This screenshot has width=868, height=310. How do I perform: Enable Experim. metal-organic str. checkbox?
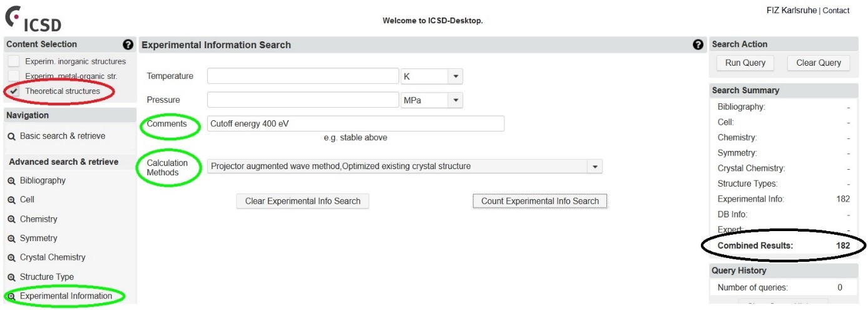pyautogui.click(x=14, y=76)
